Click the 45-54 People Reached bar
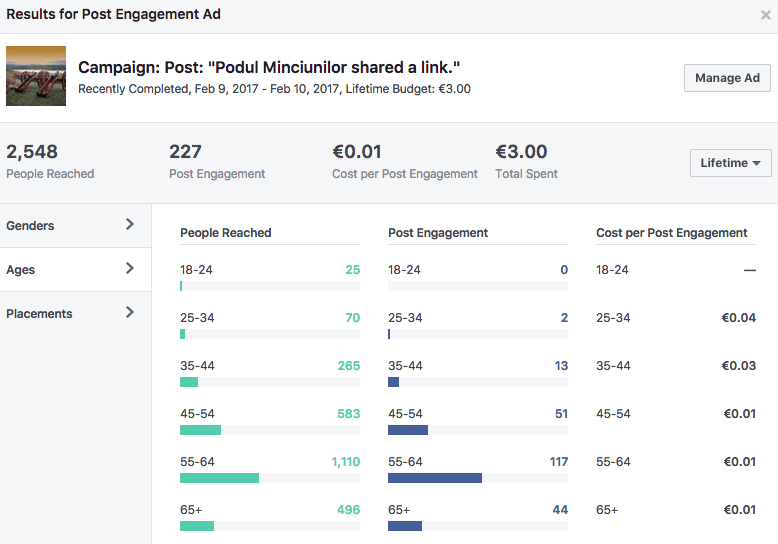Image resolution: width=778 pixels, height=544 pixels. tap(200, 430)
